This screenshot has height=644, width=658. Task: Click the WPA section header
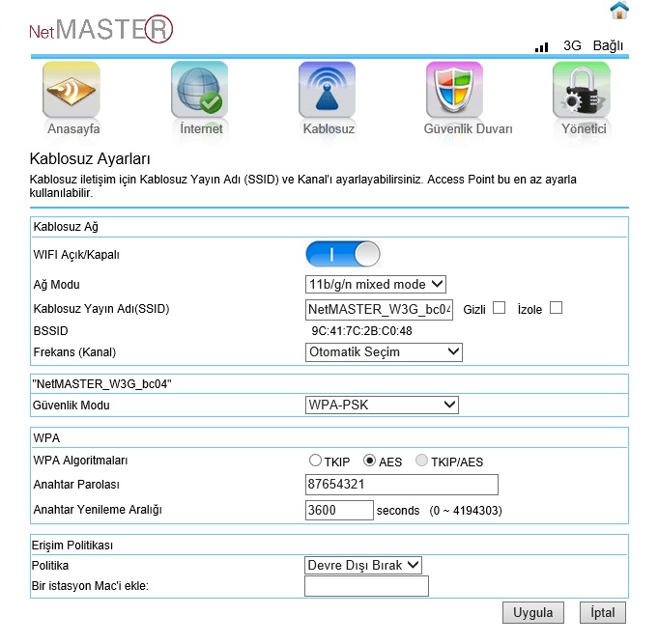[x=46, y=438]
